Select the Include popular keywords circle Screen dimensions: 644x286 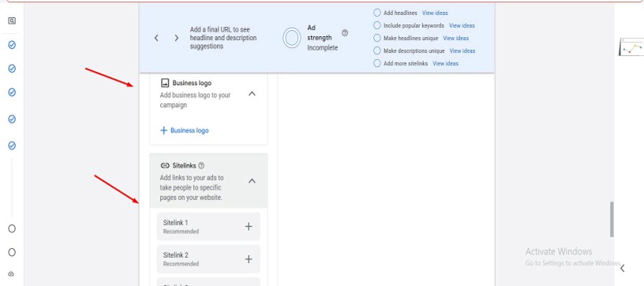pos(377,25)
